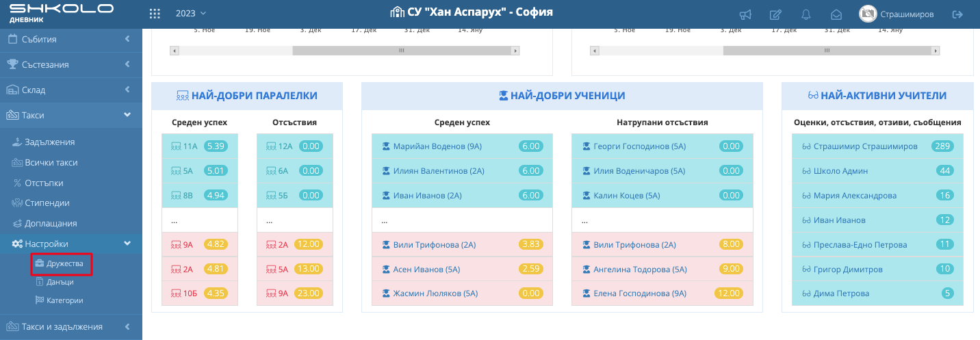Click the Събития calendar icon
Viewport: 980px width, 340px height.
(12, 39)
